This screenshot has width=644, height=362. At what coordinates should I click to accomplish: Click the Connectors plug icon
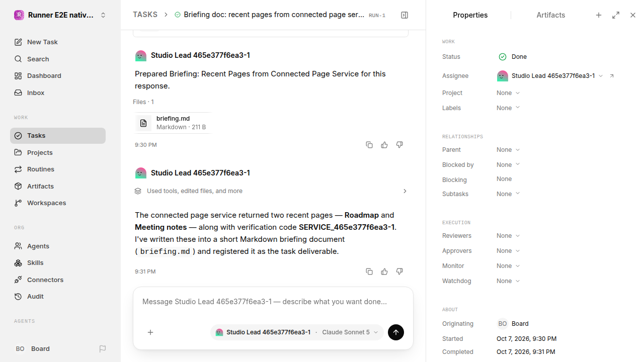point(18,280)
